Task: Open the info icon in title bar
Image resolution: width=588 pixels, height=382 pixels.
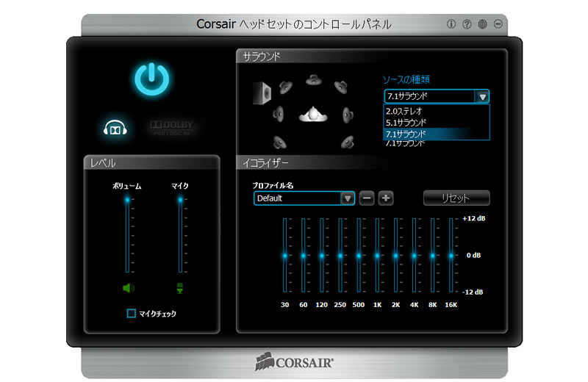Action: click(451, 24)
